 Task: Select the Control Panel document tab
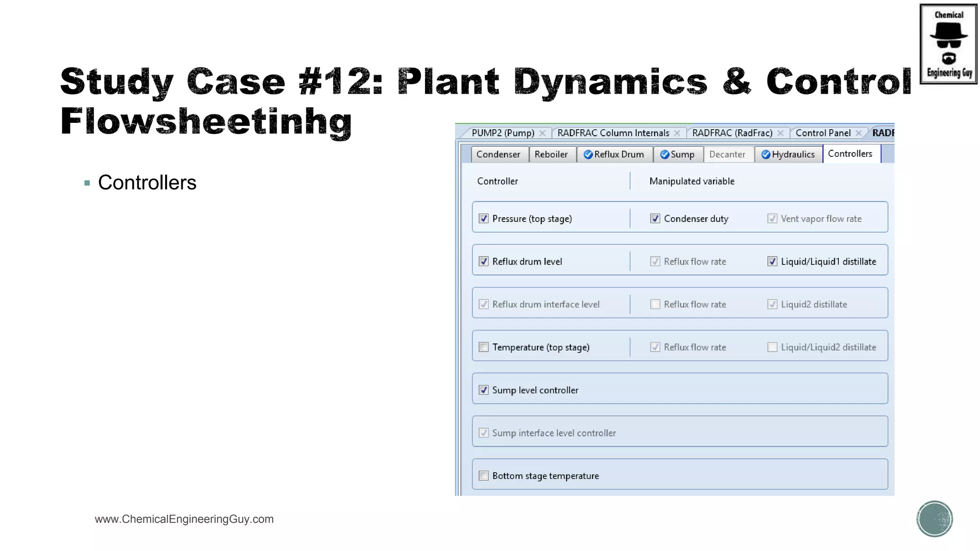pyautogui.click(x=823, y=133)
